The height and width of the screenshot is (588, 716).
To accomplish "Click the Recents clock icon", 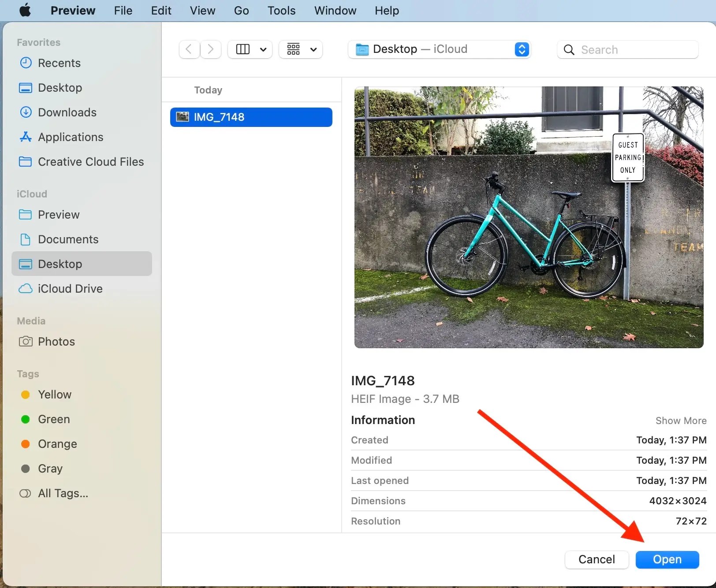I will 26,63.
